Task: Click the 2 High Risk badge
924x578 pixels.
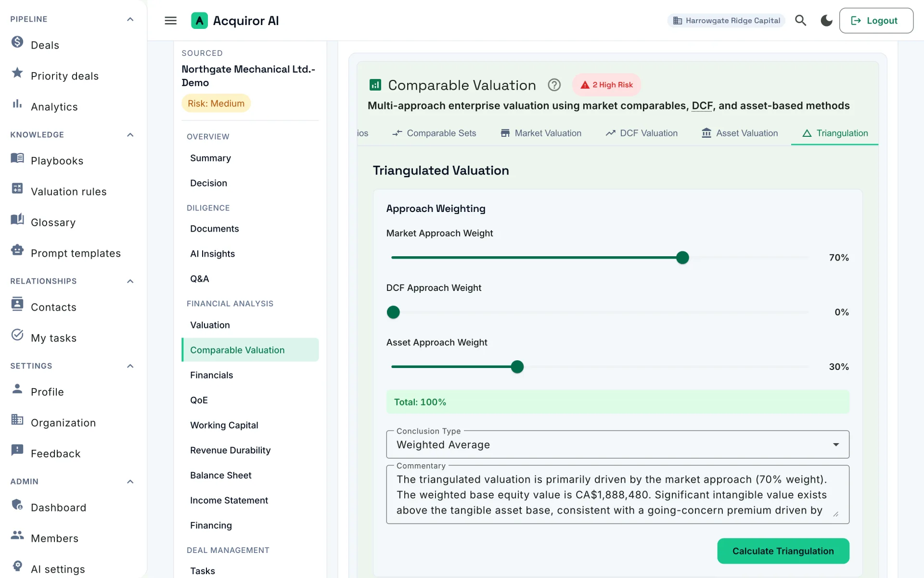Action: coord(606,85)
